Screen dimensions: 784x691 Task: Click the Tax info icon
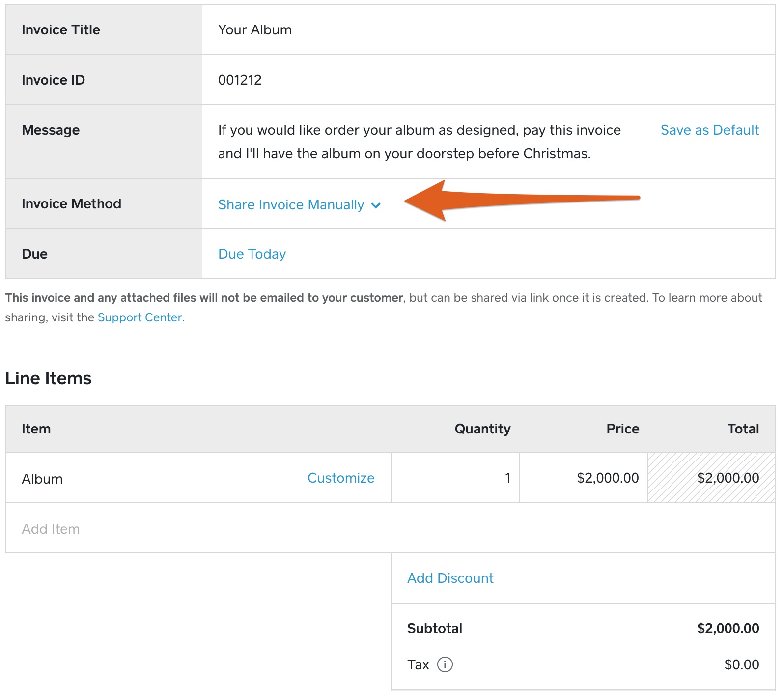[445, 664]
